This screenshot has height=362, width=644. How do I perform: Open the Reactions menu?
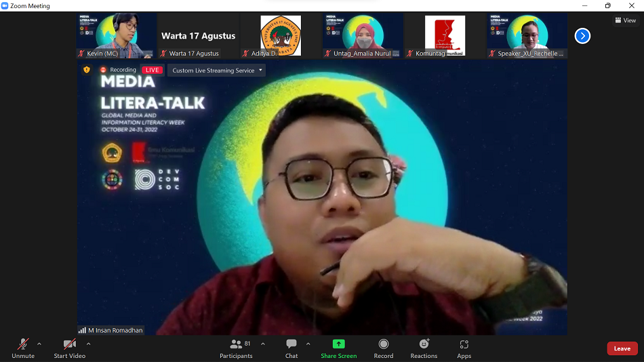(424, 348)
